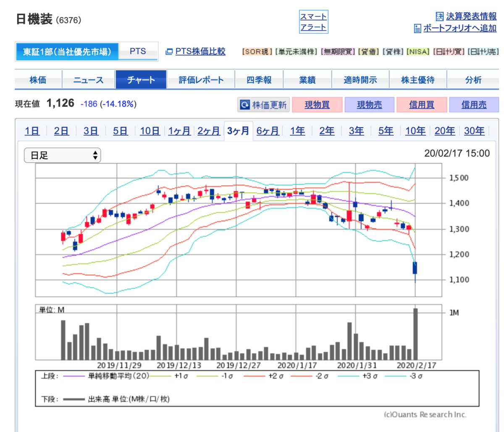Display the 30年 chart

(x=474, y=131)
